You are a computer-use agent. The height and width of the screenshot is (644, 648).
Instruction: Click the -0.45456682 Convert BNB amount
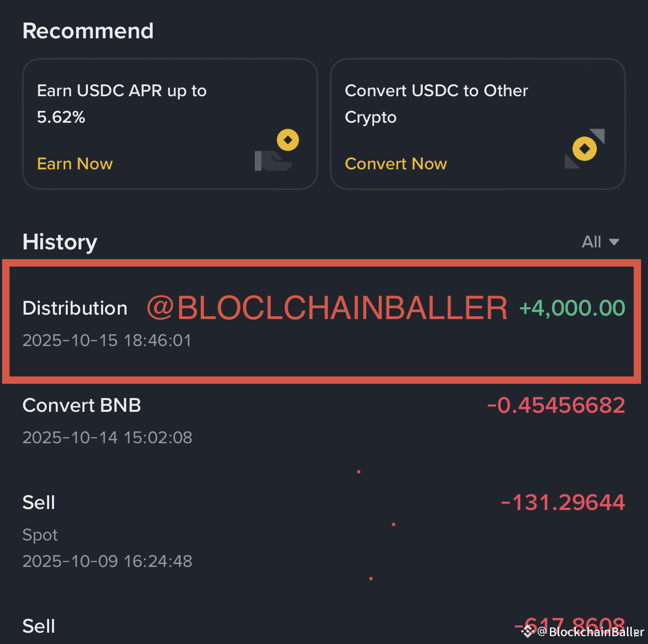coord(556,405)
